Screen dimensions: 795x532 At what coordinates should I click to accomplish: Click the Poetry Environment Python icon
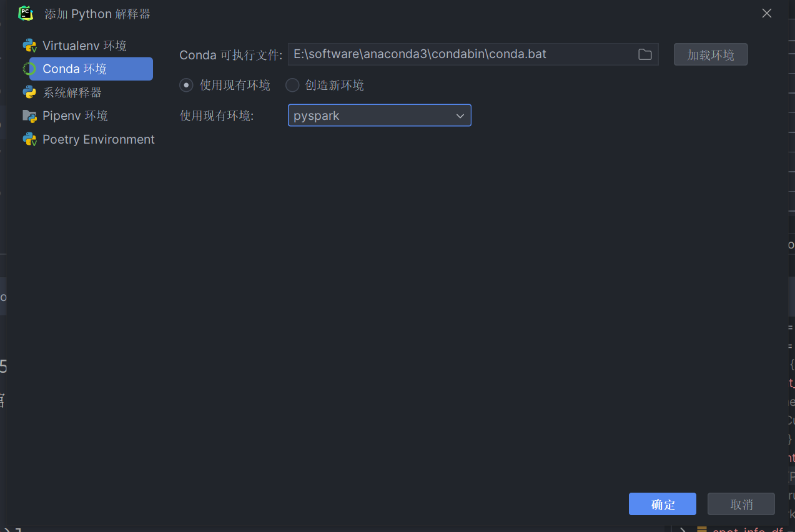tap(29, 139)
